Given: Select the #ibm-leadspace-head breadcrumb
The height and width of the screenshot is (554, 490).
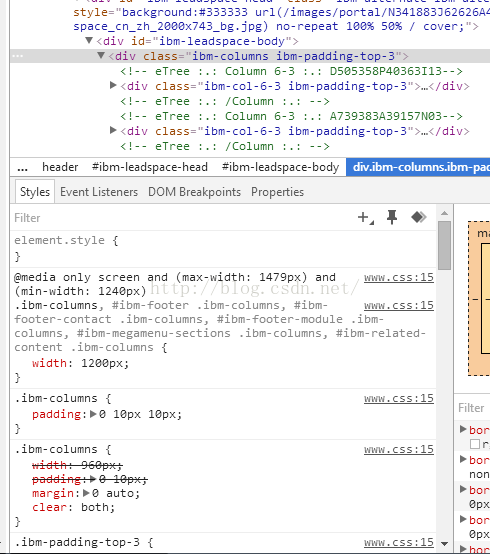Looking at the screenshot, I should (150, 167).
